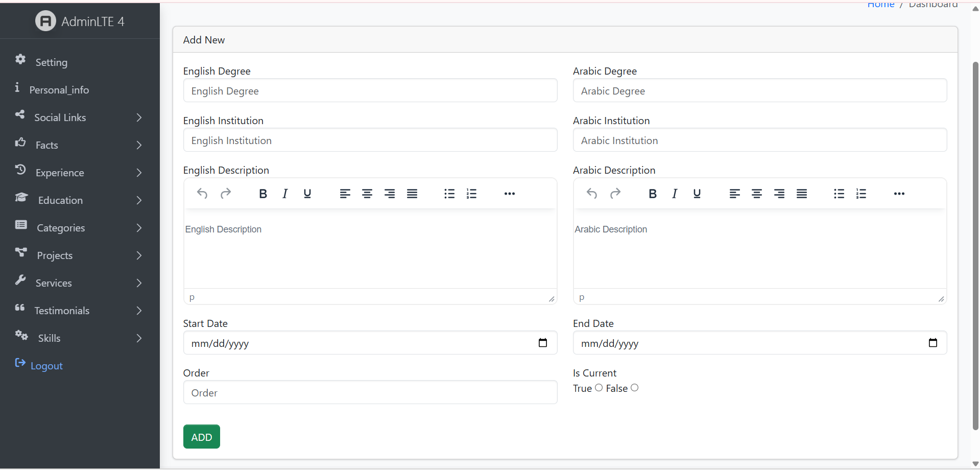Click the Logout arrow icon
The width and height of the screenshot is (980, 470).
coord(20,362)
